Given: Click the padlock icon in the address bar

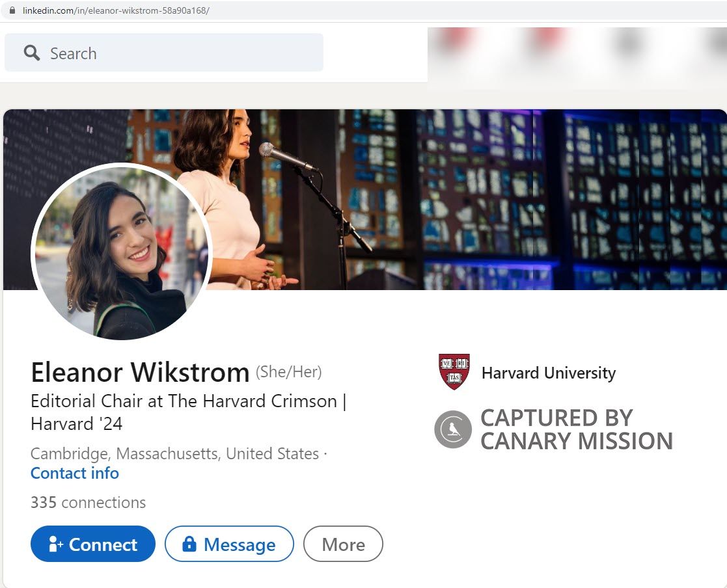Looking at the screenshot, I should 14,10.
